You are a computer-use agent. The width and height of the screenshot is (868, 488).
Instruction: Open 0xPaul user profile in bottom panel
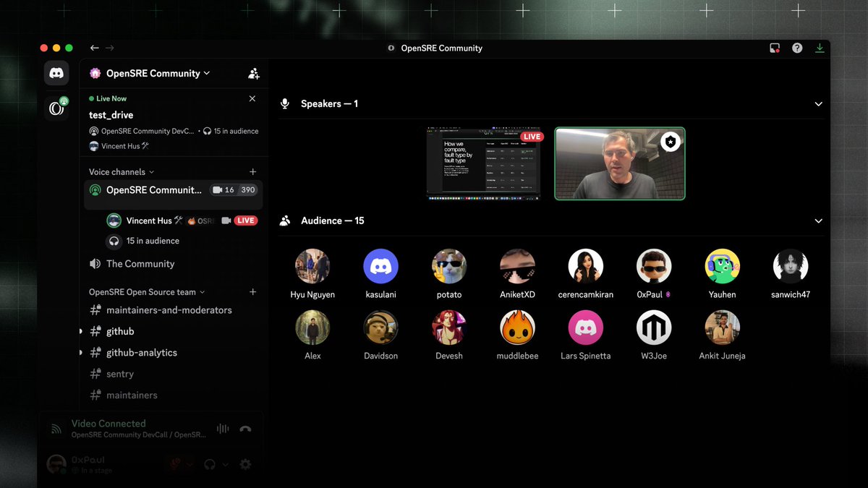[78, 464]
